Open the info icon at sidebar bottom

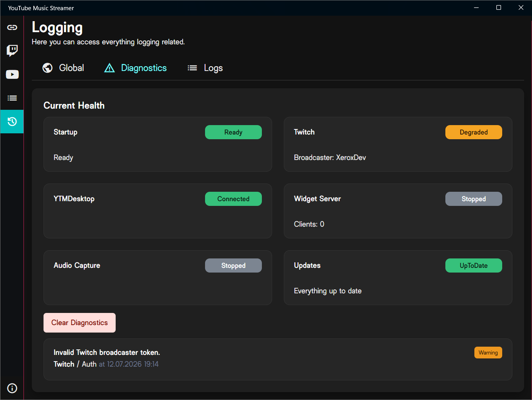coord(12,388)
